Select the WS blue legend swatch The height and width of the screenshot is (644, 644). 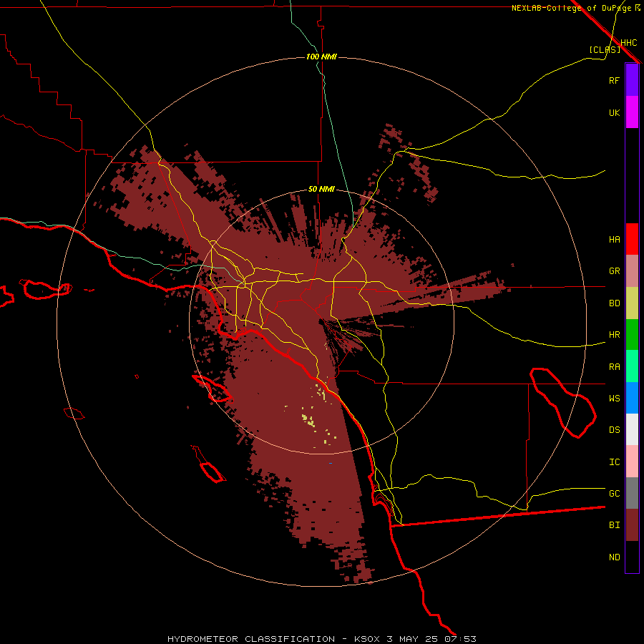click(632, 398)
